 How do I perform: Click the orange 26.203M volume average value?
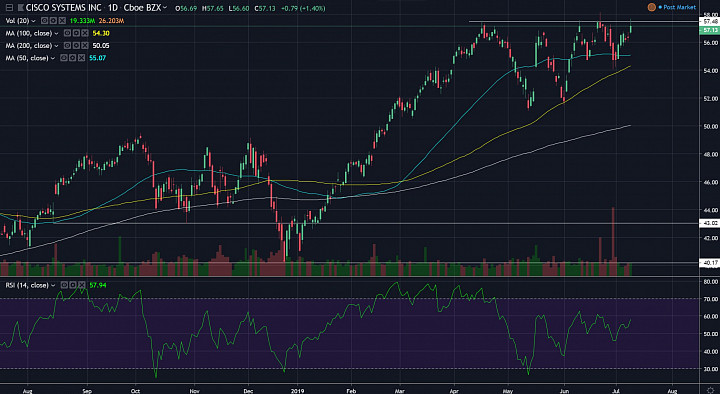click(112, 21)
